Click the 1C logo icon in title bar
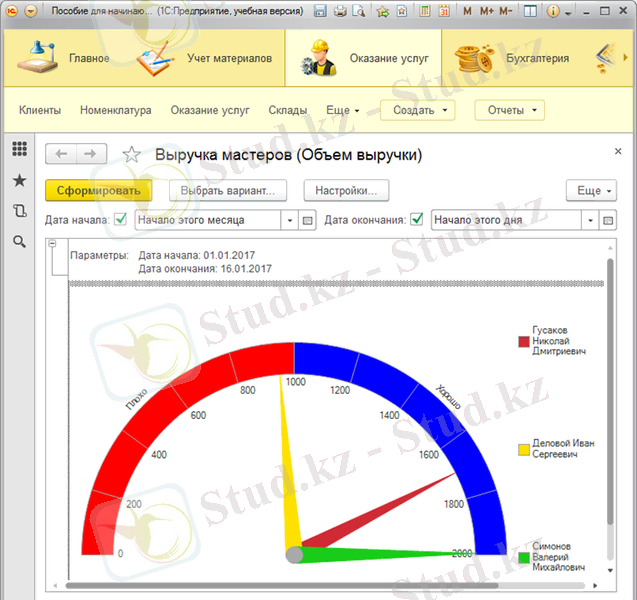Screen dimensions: 637x600 (x=11, y=11)
